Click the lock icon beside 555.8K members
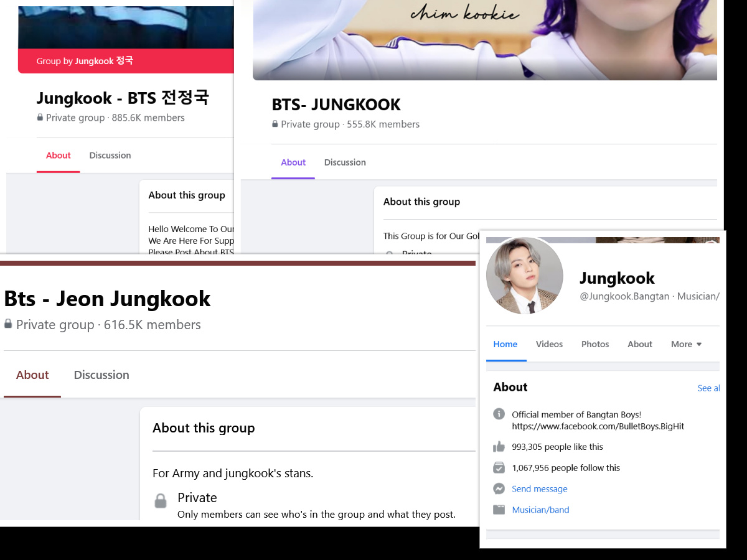 click(275, 124)
